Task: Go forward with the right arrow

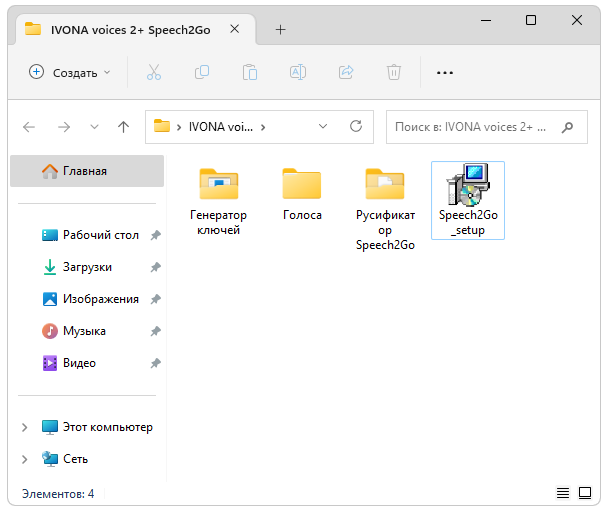Action: tap(64, 127)
